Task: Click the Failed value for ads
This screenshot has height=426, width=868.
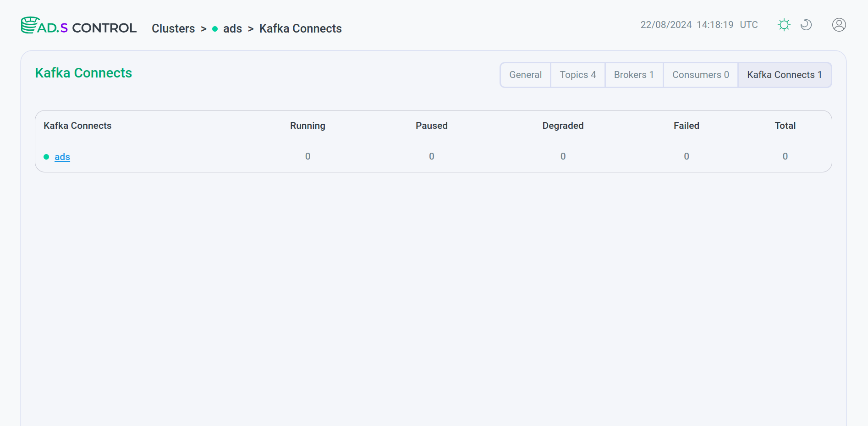Action: point(687,156)
